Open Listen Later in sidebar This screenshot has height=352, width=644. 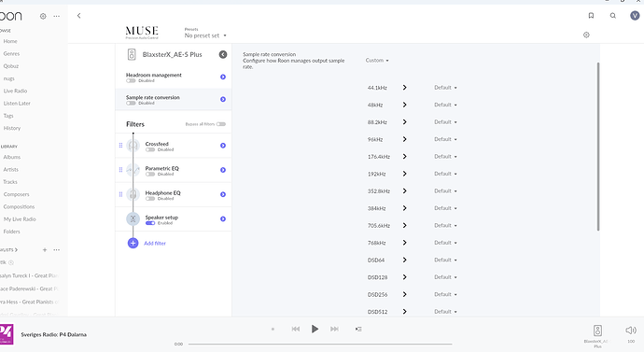17,104
